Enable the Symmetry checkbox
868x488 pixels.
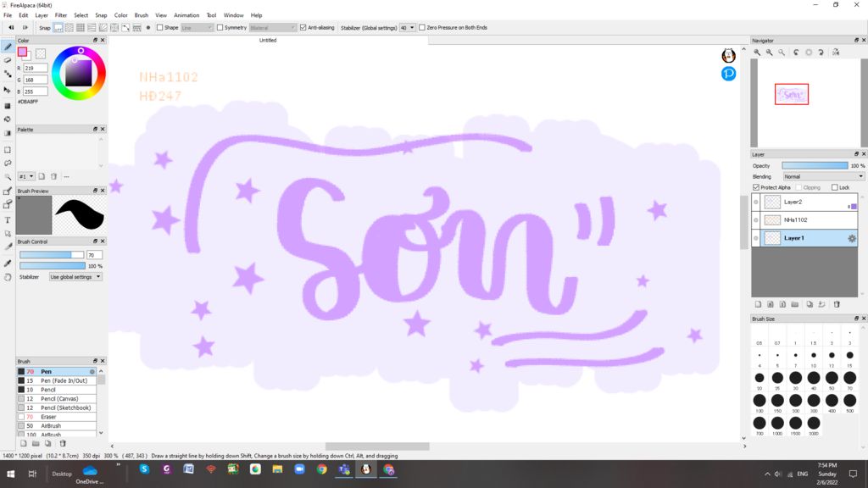tap(220, 28)
